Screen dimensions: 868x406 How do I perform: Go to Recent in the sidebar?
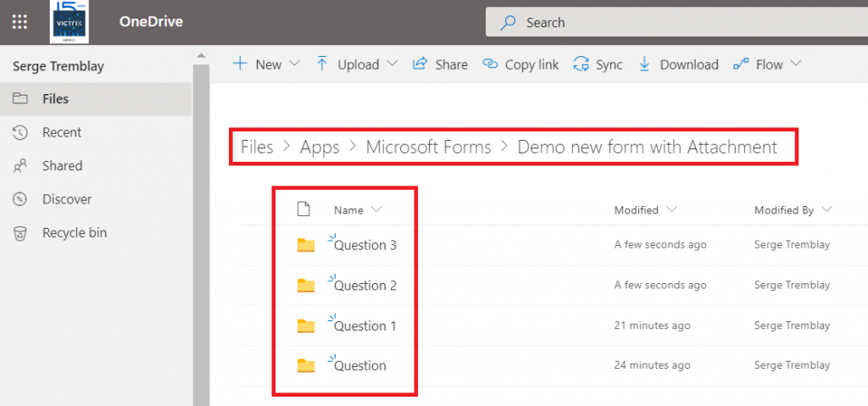pyautogui.click(x=62, y=132)
